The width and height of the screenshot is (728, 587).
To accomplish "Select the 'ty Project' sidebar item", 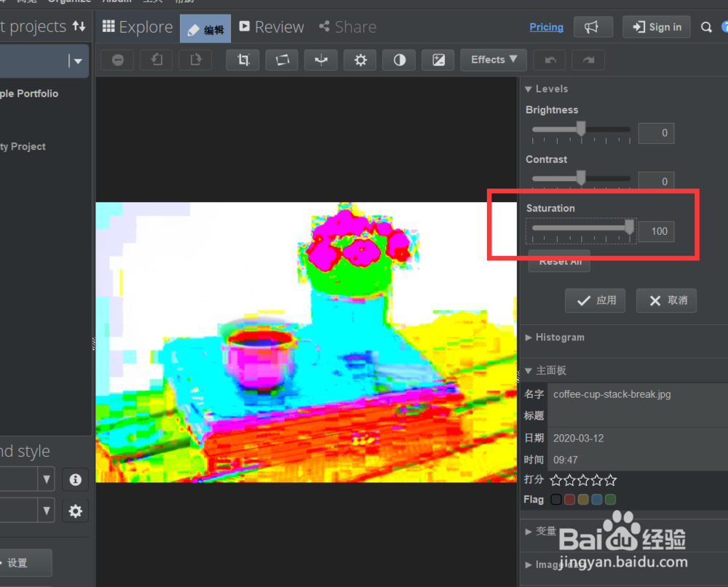I will [x=23, y=147].
